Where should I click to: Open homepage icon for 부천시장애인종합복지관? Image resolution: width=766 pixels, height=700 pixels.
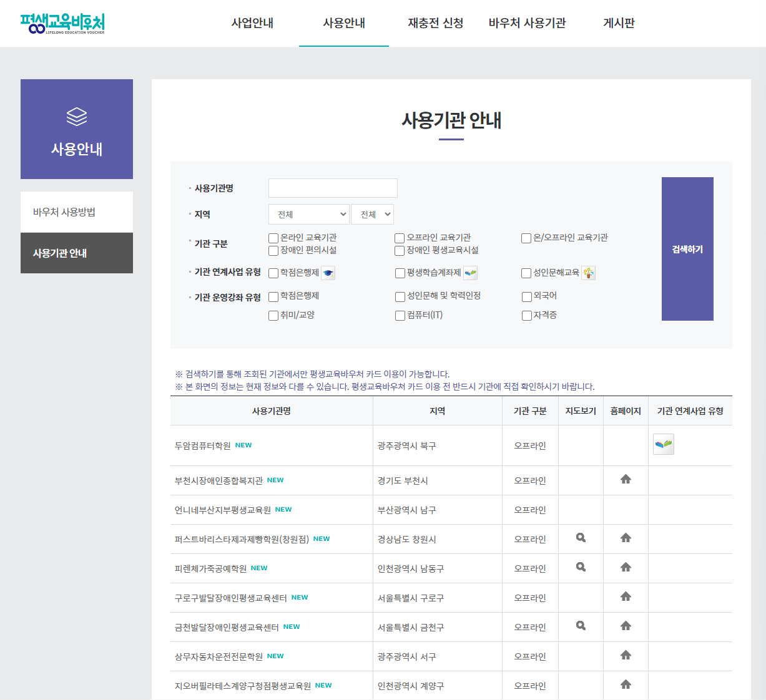626,479
